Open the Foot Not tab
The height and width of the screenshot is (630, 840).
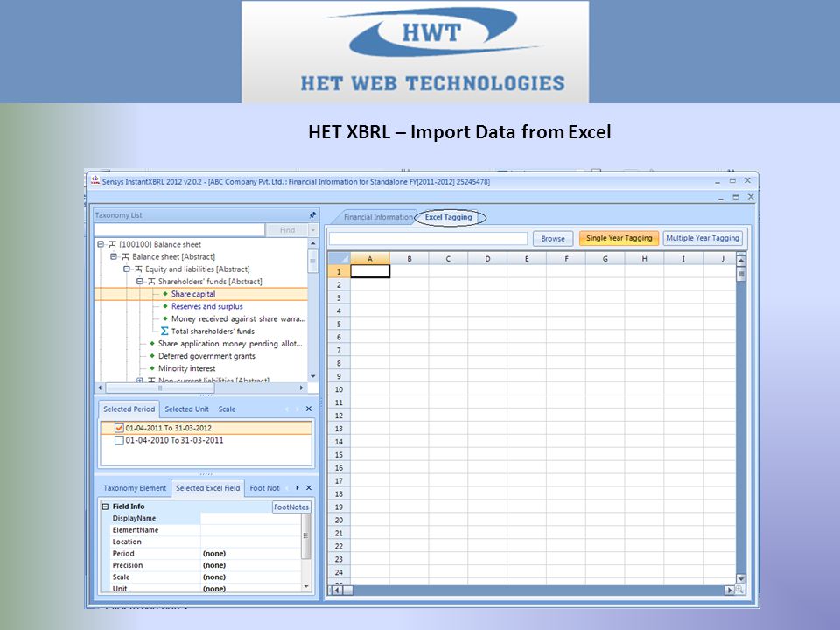tap(264, 488)
